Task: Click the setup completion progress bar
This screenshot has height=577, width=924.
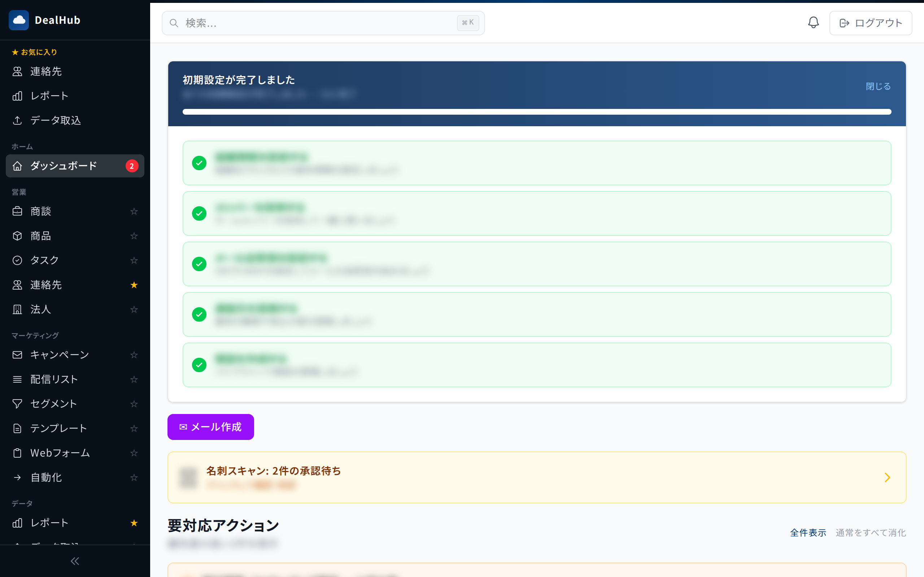Action: (536, 112)
